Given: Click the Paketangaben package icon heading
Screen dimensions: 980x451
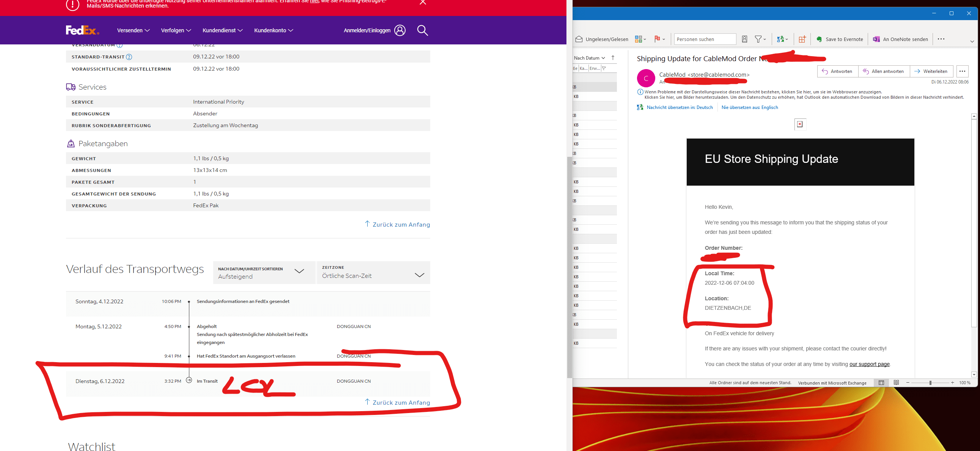Looking at the screenshot, I should [x=71, y=143].
